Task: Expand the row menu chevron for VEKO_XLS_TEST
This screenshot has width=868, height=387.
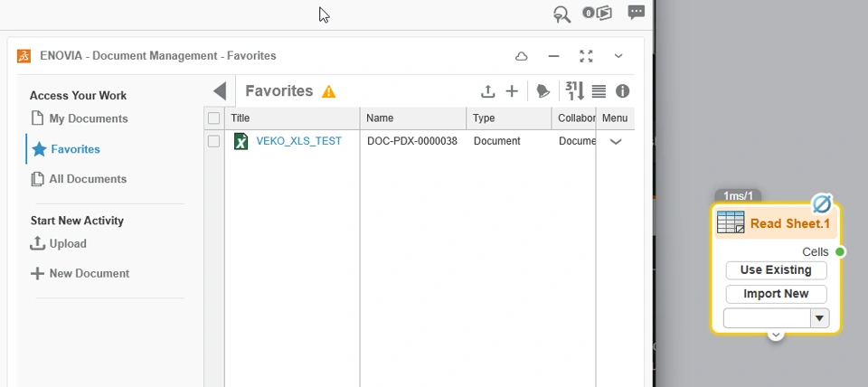Action: tap(616, 142)
